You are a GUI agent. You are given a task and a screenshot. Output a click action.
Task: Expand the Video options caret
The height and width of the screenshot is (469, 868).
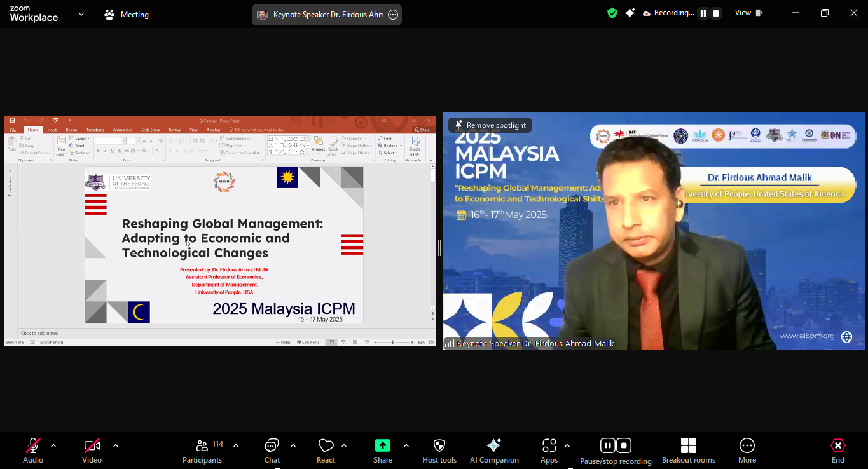pos(115,445)
